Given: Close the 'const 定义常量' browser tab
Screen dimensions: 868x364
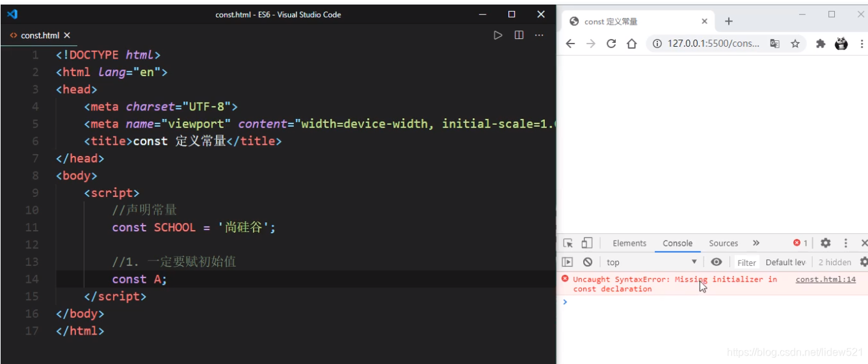Looking at the screenshot, I should click(x=704, y=21).
